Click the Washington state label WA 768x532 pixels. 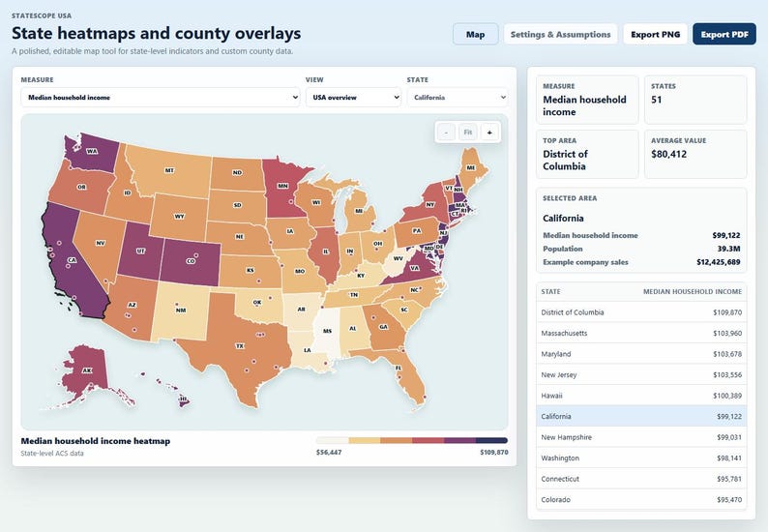point(92,151)
